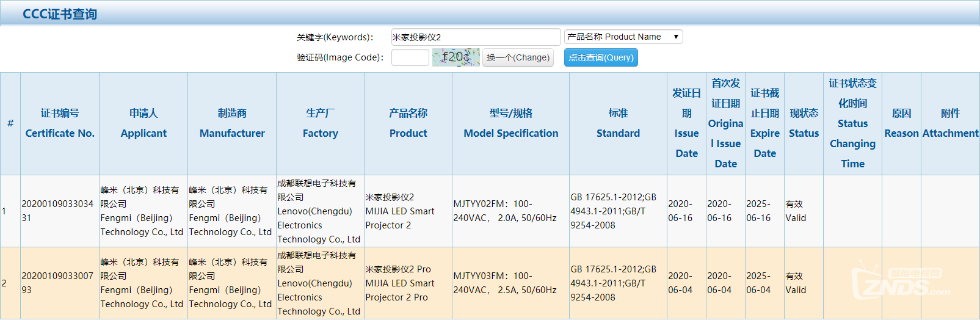The width and height of the screenshot is (980, 320).
Task: Click the Original Issue Date column header
Action: [x=726, y=123]
